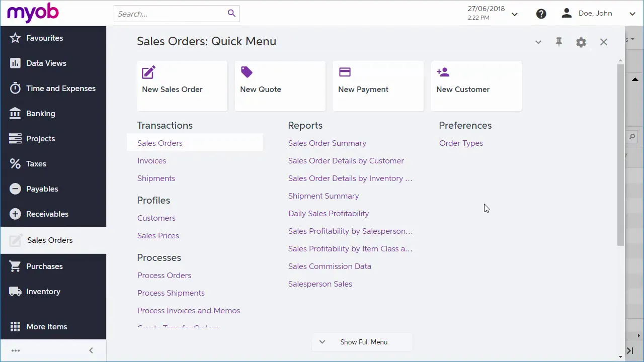644x362 pixels.
Task: Open Sales Order Summary report
Action: [x=327, y=143]
